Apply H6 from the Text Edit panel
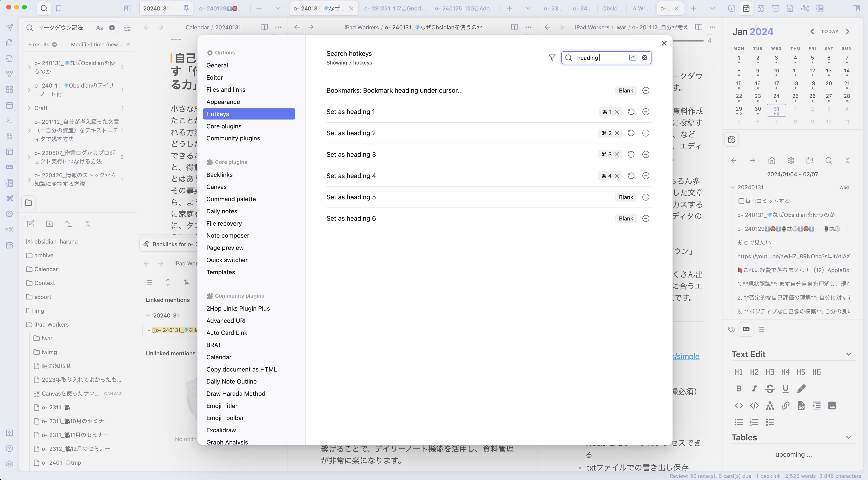This screenshot has height=480, width=868. click(x=816, y=372)
